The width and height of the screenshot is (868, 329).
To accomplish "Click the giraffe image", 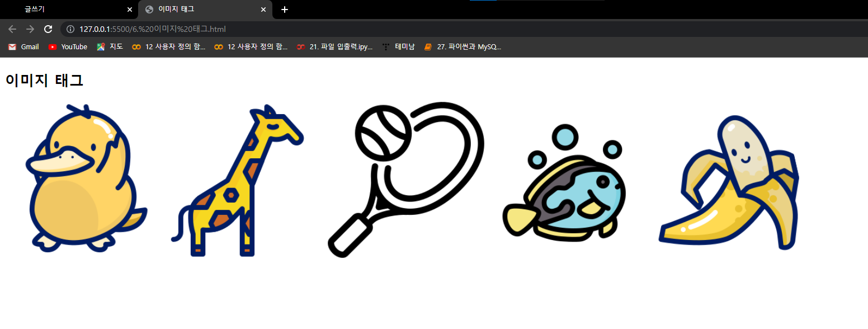I will pos(237,180).
